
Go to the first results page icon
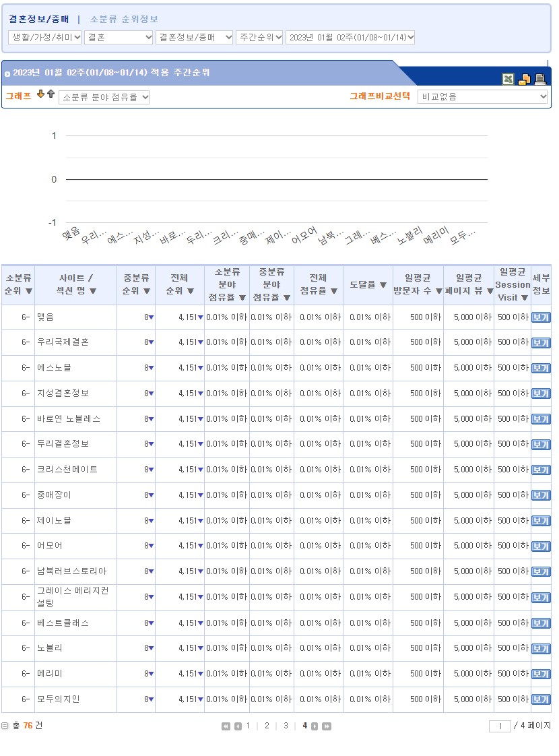click(226, 726)
